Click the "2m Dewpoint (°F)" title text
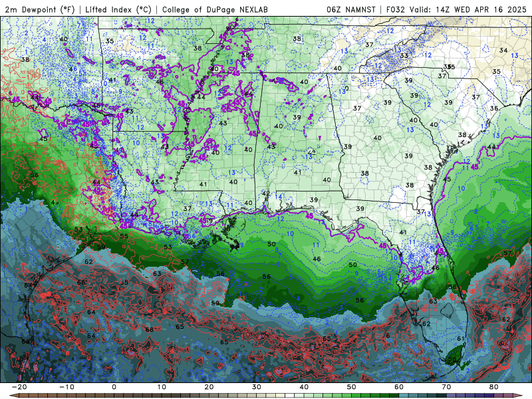 click(x=39, y=10)
